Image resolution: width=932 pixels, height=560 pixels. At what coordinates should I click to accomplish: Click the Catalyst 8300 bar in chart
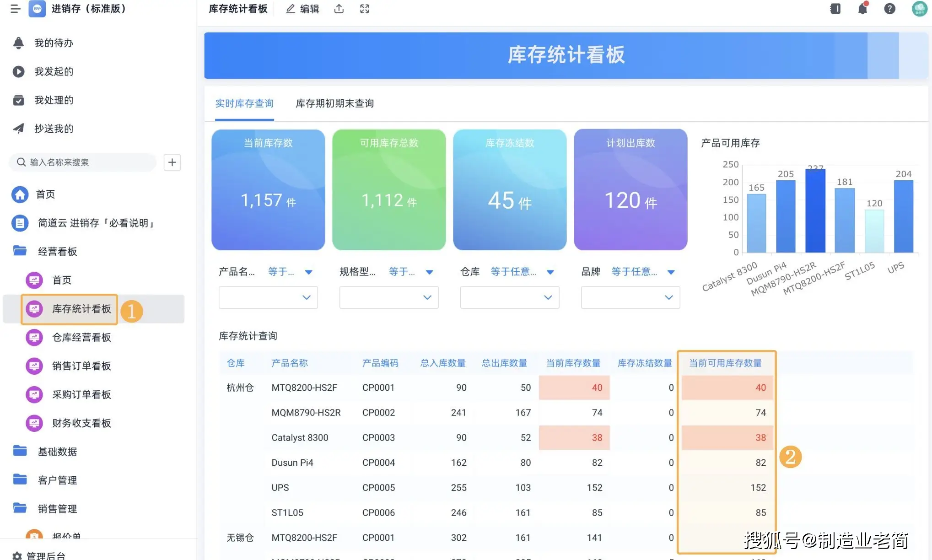click(756, 223)
